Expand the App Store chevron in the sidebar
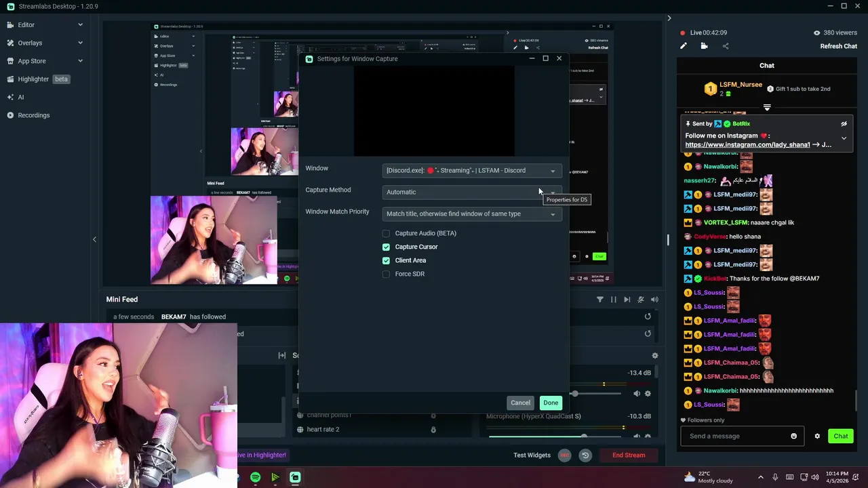The image size is (868, 488). [80, 61]
